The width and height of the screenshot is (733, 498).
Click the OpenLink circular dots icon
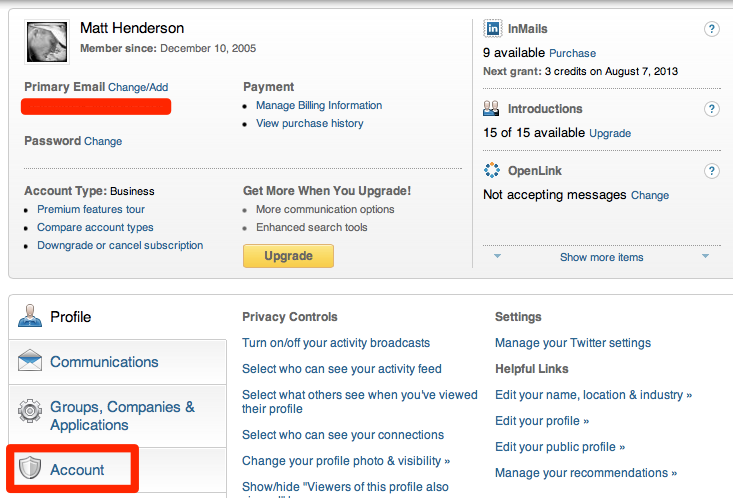pos(492,170)
